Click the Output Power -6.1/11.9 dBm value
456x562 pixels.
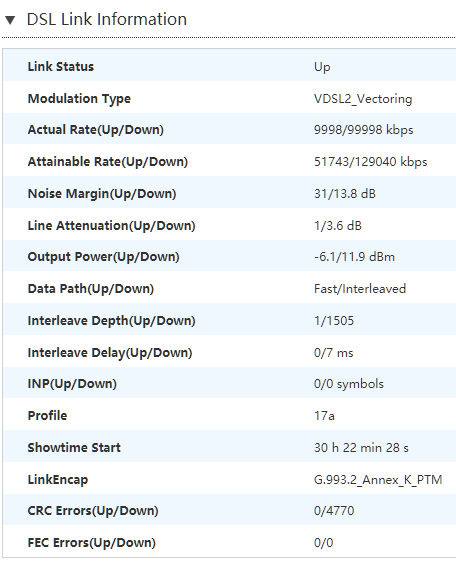354,257
